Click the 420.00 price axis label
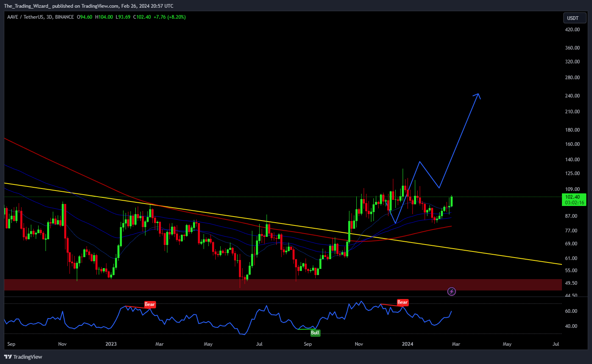Viewport: 592px width, 364px height. click(x=572, y=30)
